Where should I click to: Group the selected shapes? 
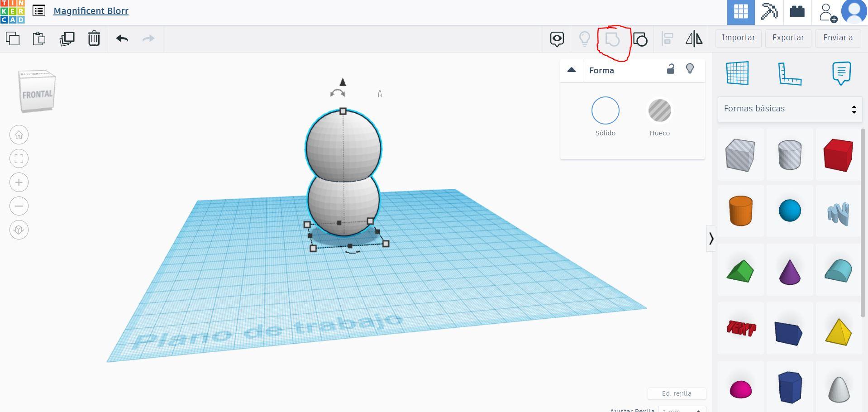612,39
